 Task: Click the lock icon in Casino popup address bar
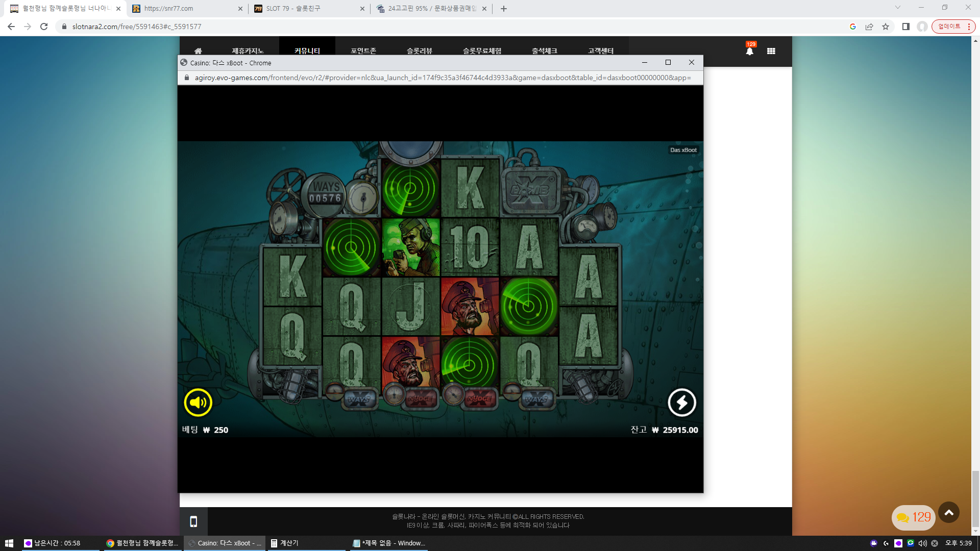pos(187,78)
